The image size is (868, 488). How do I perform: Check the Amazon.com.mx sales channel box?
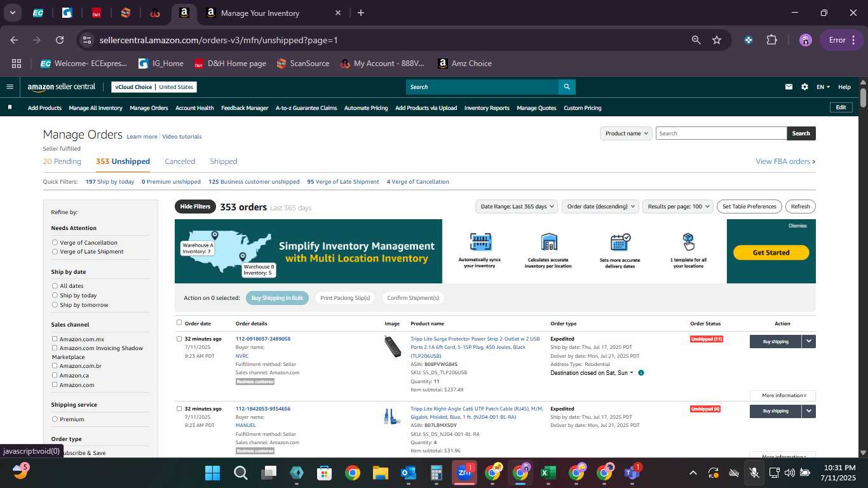55,339
